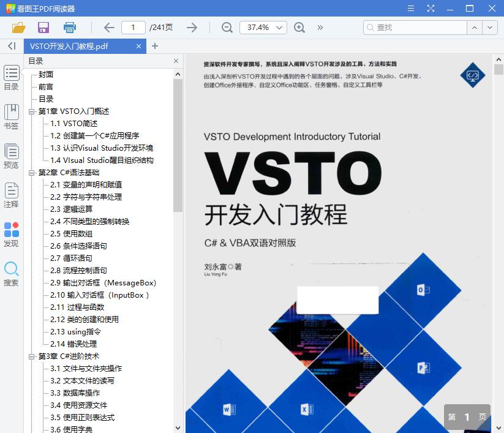Open the 搜索 search panel

pyautogui.click(x=11, y=274)
